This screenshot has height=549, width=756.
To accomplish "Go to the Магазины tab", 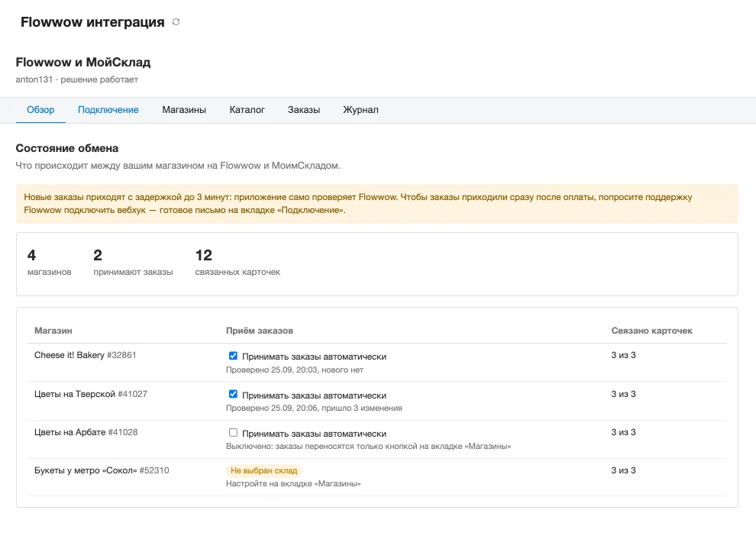I will (x=184, y=110).
